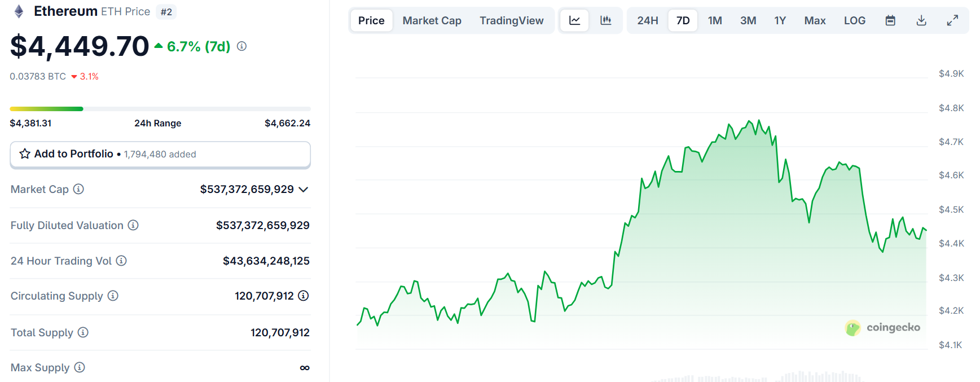Click the $4,381.31 range low value

30,123
